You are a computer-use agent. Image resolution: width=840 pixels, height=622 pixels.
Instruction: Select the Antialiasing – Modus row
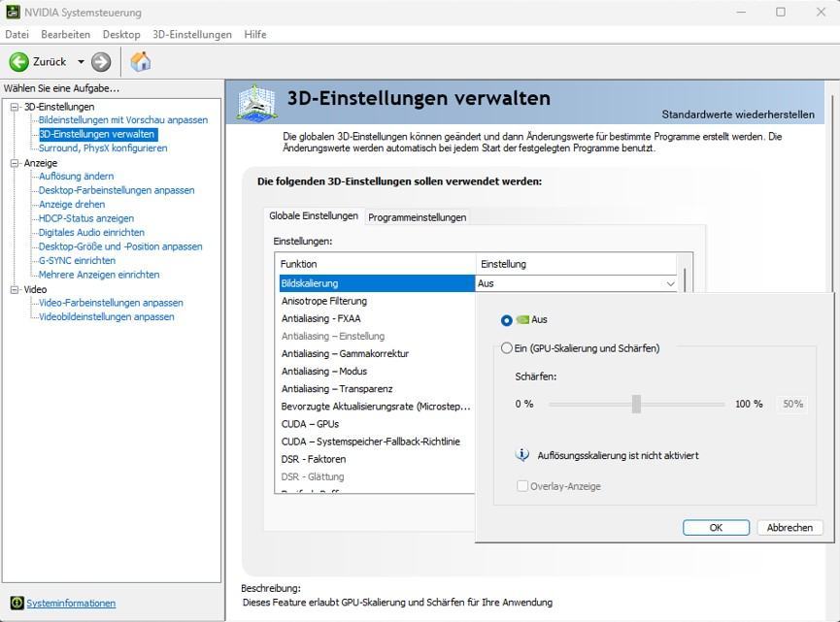tap(377, 372)
